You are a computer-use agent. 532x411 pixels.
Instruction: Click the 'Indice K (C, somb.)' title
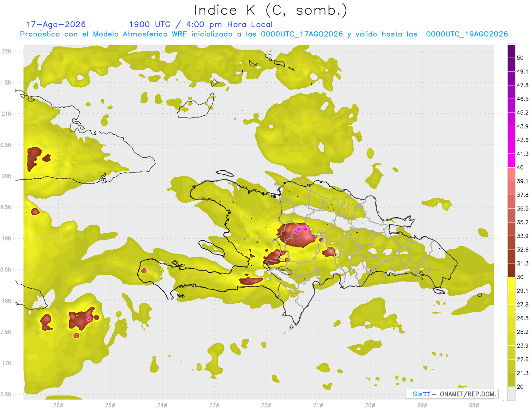pos(270,10)
